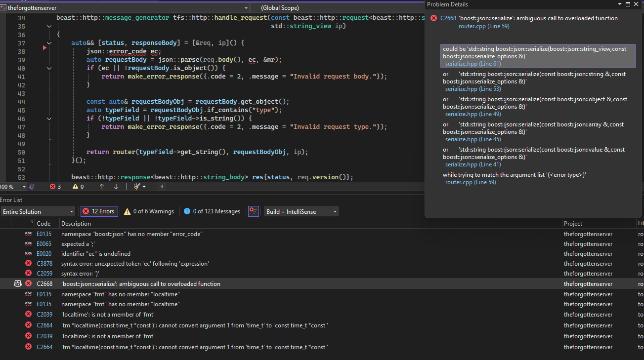This screenshot has width=644, height=360.
Task: Place cursor on line 50 return router call
Action: click(197, 152)
